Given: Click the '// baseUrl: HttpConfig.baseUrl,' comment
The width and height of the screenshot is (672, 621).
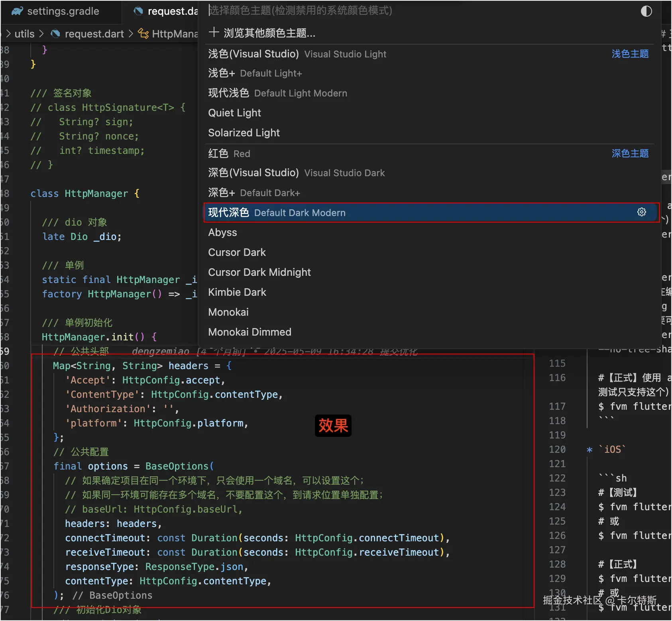Looking at the screenshot, I should (154, 509).
